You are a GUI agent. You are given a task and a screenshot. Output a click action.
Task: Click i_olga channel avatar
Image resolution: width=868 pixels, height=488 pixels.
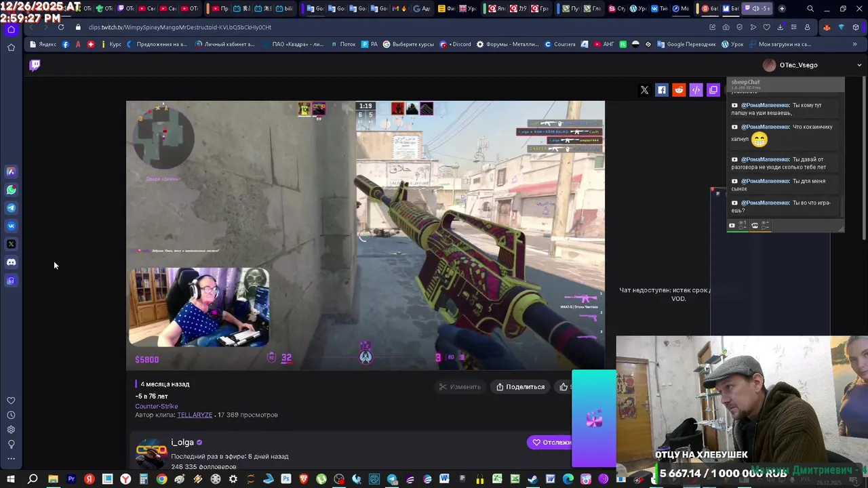point(152,453)
